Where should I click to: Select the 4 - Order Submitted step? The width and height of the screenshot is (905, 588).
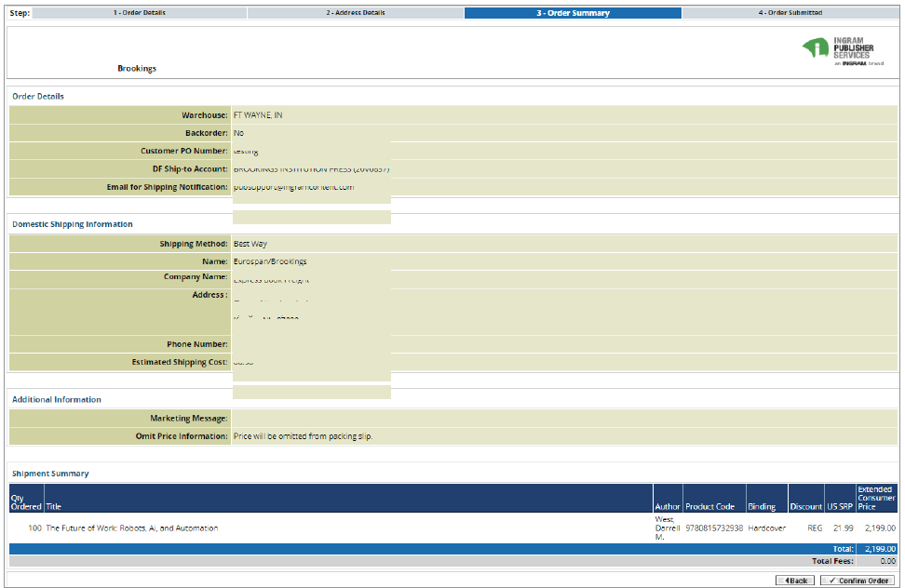coord(790,13)
